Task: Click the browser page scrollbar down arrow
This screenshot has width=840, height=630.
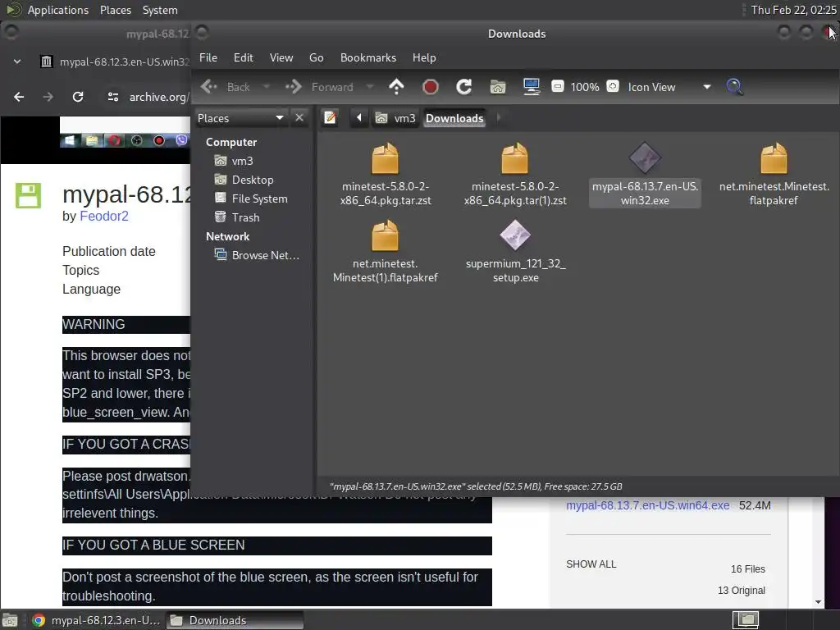Action: [818, 601]
